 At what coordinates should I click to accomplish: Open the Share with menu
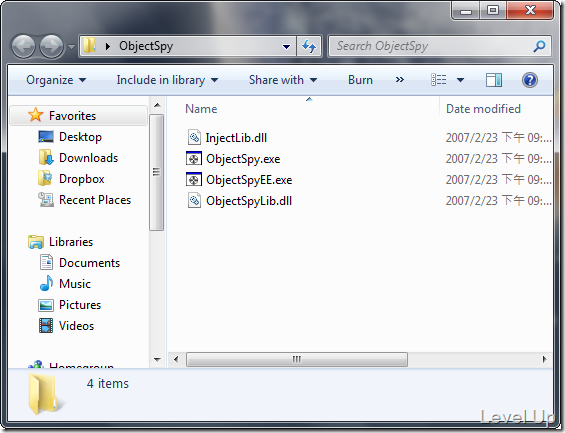point(283,80)
